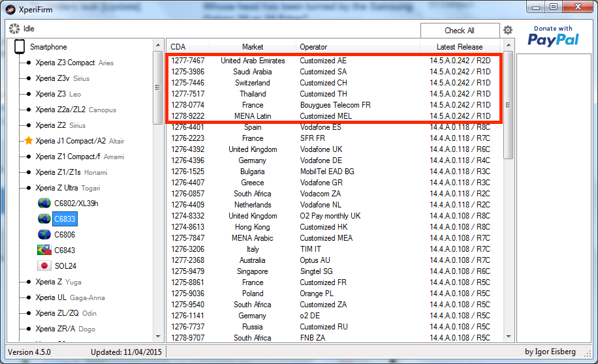This screenshot has height=364, width=598.
Task: Open the settings gear icon
Action: pos(508,30)
